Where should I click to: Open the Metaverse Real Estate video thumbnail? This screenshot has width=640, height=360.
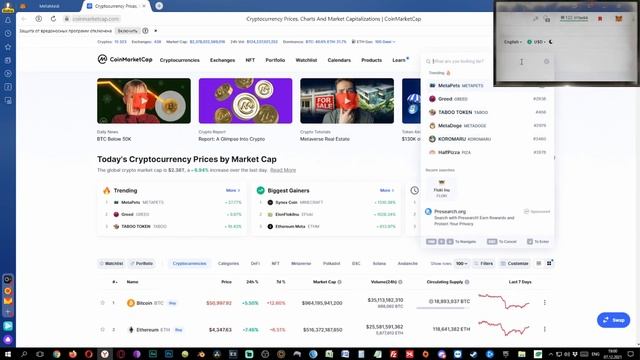pyautogui.click(x=347, y=101)
